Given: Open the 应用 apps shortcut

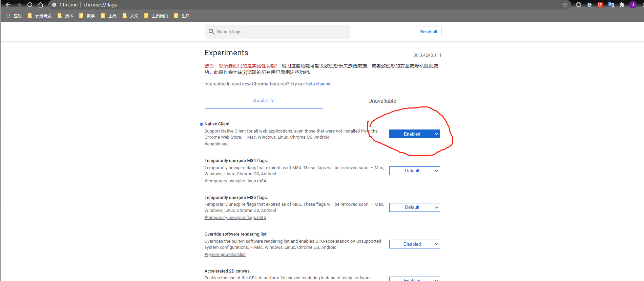Looking at the screenshot, I should 14,16.
